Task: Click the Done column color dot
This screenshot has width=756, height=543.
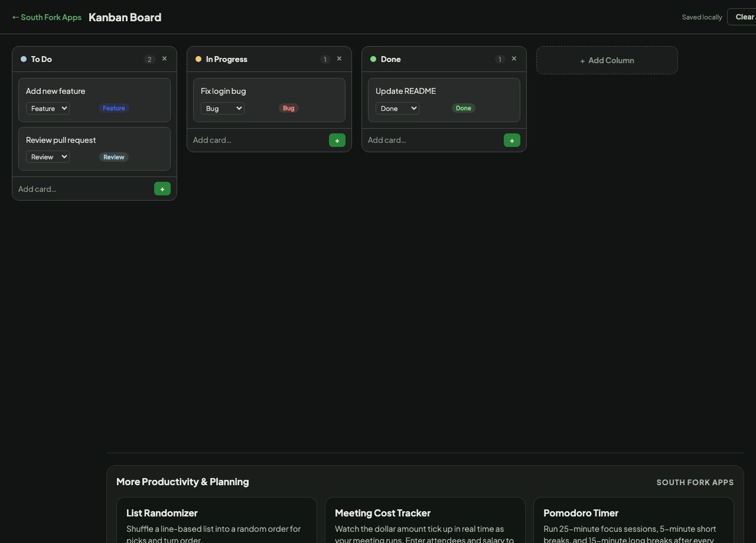Action: coord(373,59)
